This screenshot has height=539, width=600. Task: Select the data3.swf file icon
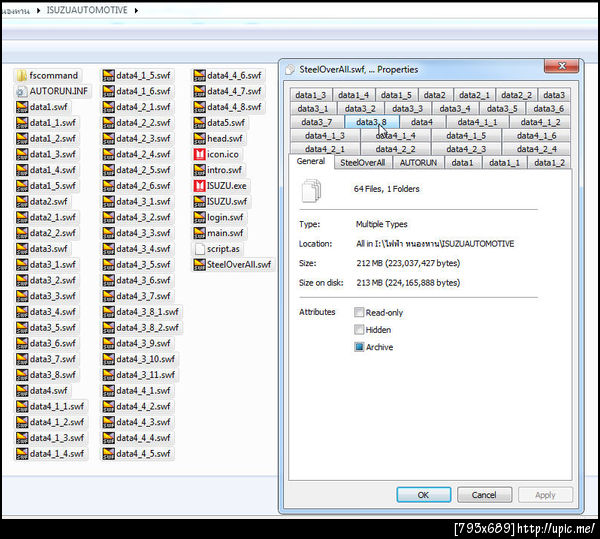point(22,249)
